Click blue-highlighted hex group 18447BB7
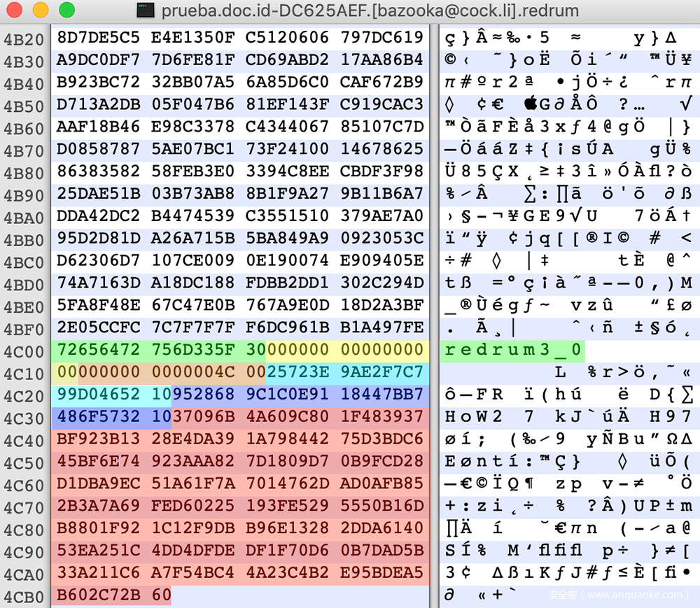 pyautogui.click(x=381, y=395)
